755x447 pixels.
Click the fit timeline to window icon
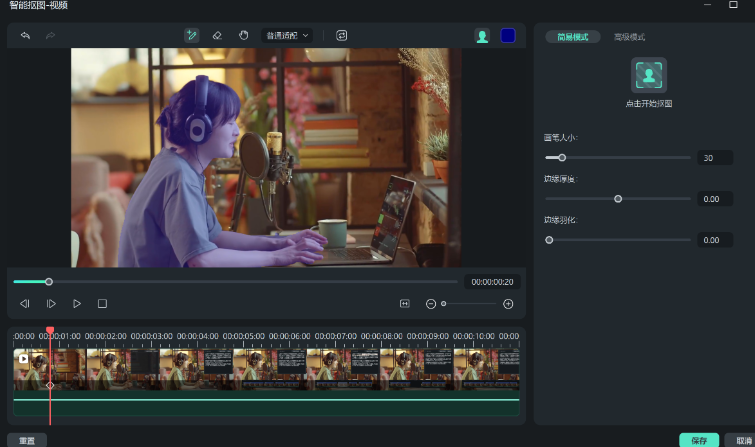(x=405, y=303)
